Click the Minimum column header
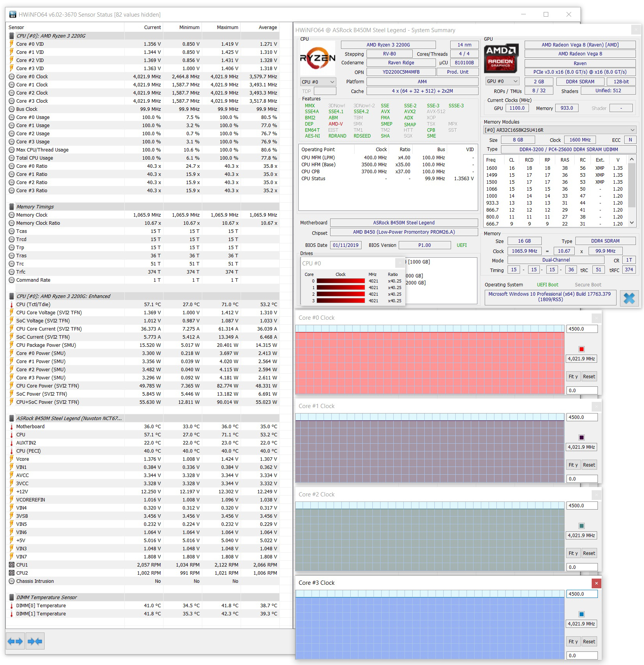 tap(183, 27)
